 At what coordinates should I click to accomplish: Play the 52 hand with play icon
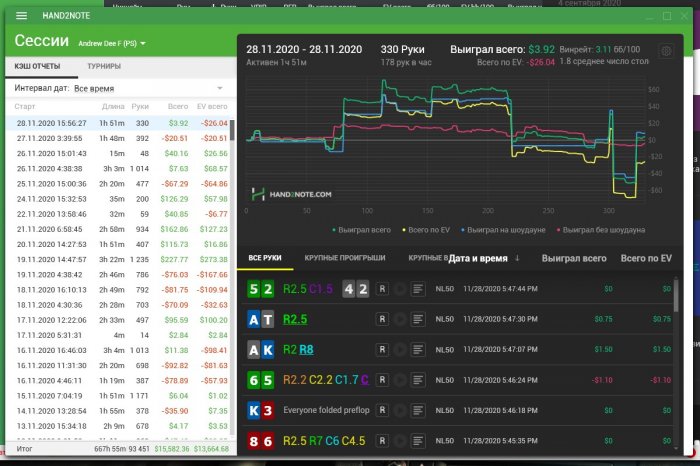[400, 289]
